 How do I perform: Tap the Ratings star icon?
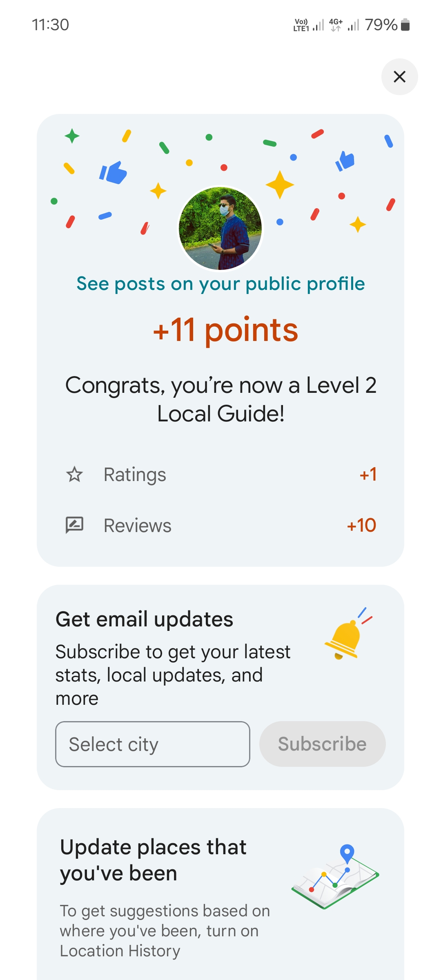point(74,474)
